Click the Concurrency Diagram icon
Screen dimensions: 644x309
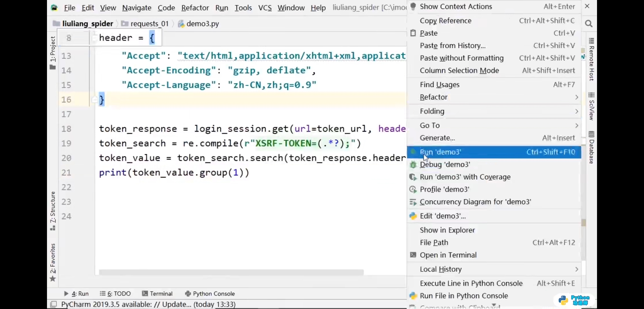[x=413, y=202]
